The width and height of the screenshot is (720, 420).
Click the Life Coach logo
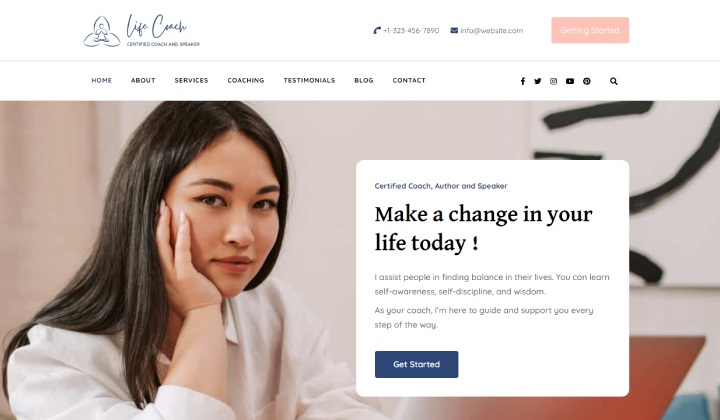141,31
